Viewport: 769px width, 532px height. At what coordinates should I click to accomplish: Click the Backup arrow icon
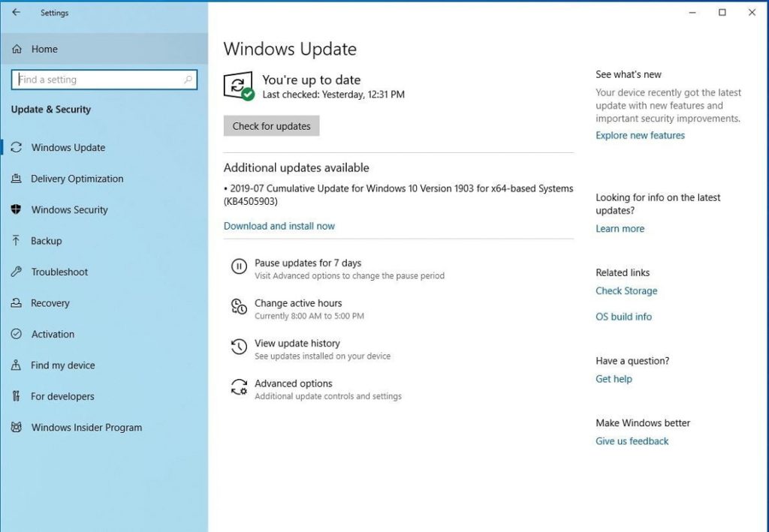[x=17, y=241]
